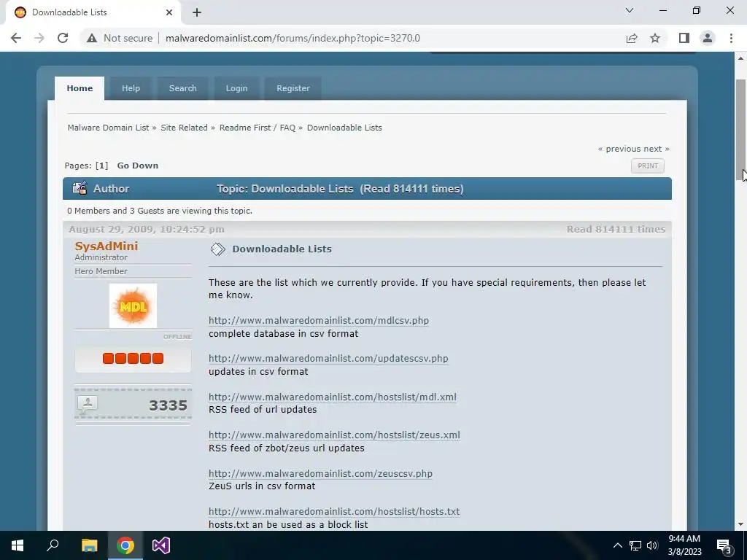Click the "Hero Member" rank text
This screenshot has height=560, width=747.
(x=101, y=271)
